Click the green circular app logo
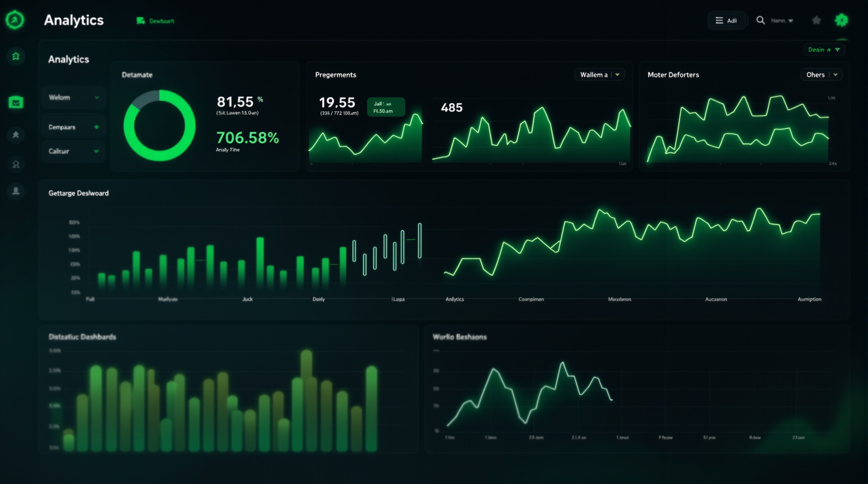 pos(15,20)
